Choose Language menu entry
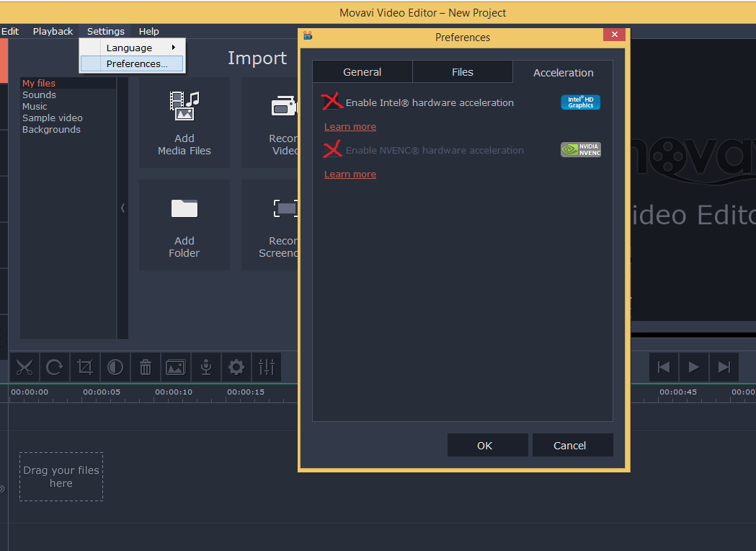 pyautogui.click(x=132, y=48)
